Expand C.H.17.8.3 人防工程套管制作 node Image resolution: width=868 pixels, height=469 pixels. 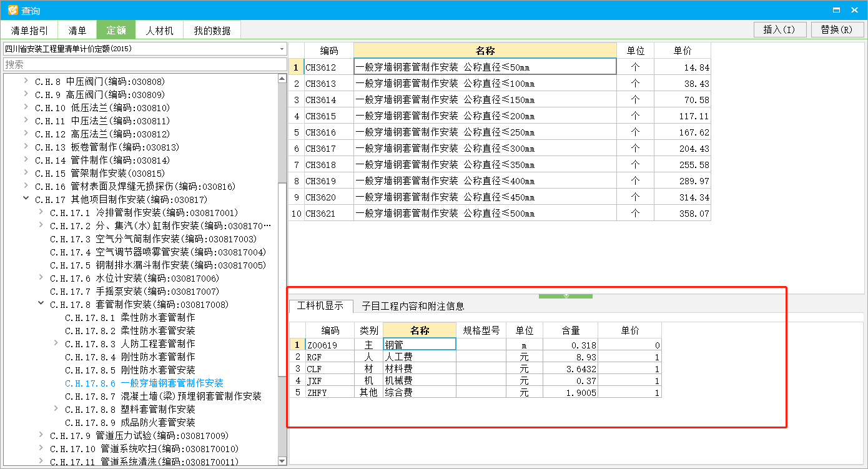click(x=56, y=343)
